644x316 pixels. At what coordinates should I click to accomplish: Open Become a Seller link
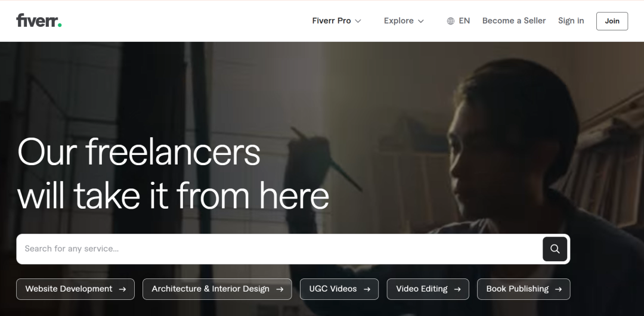click(514, 20)
